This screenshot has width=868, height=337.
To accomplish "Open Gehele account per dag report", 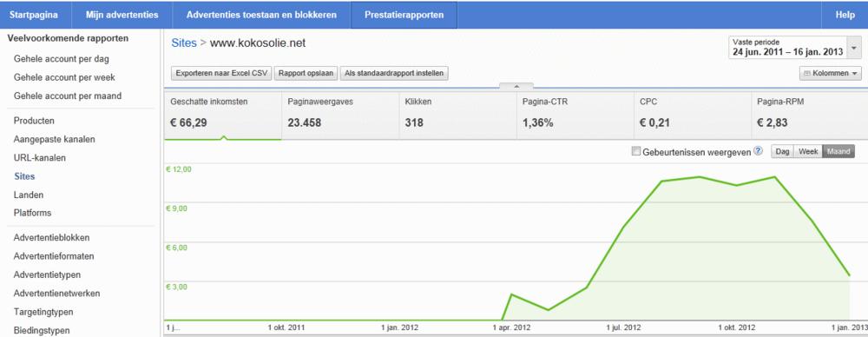I will (x=61, y=59).
